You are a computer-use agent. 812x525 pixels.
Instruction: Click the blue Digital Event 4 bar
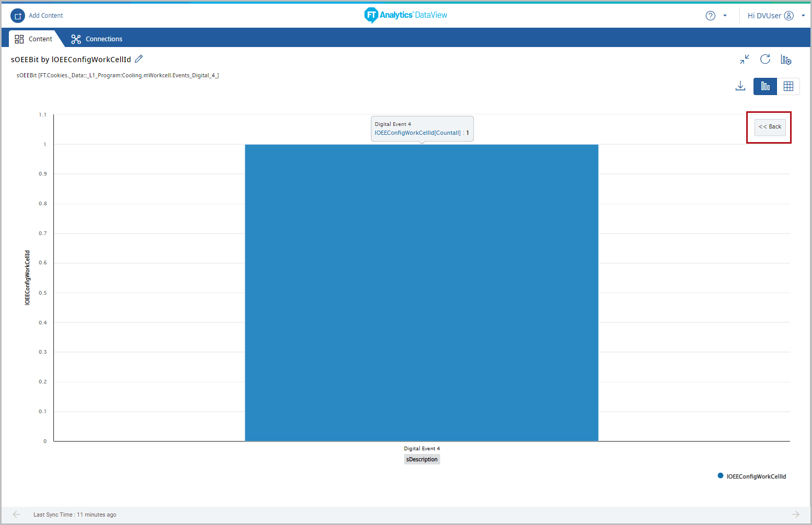(x=421, y=293)
